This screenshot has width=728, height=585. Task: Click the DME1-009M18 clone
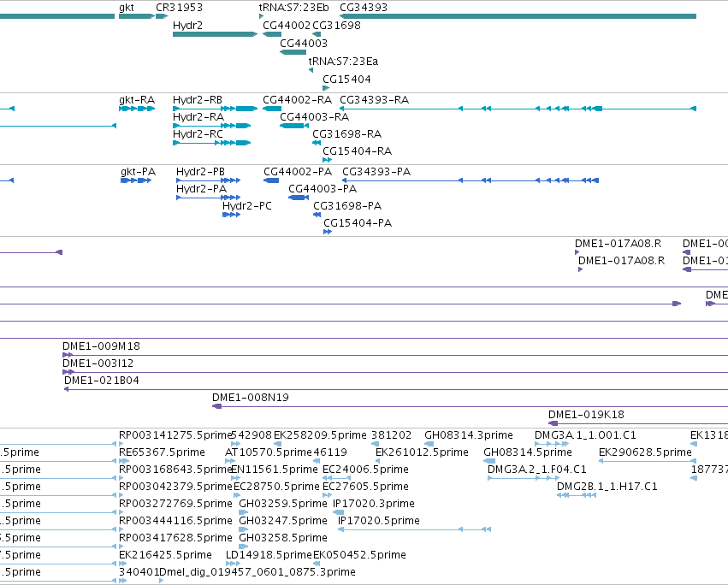pyautogui.click(x=395, y=355)
